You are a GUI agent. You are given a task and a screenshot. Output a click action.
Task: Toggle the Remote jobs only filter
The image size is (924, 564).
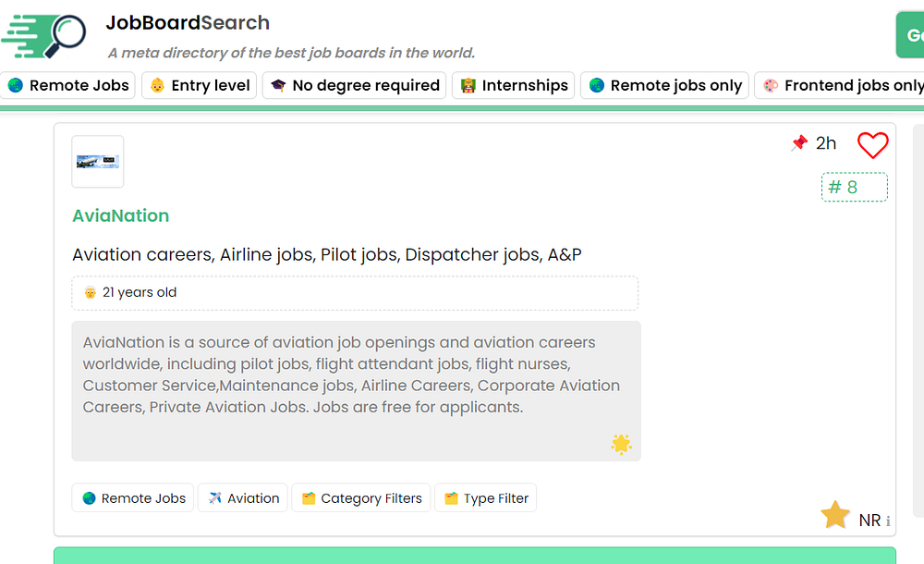(665, 86)
